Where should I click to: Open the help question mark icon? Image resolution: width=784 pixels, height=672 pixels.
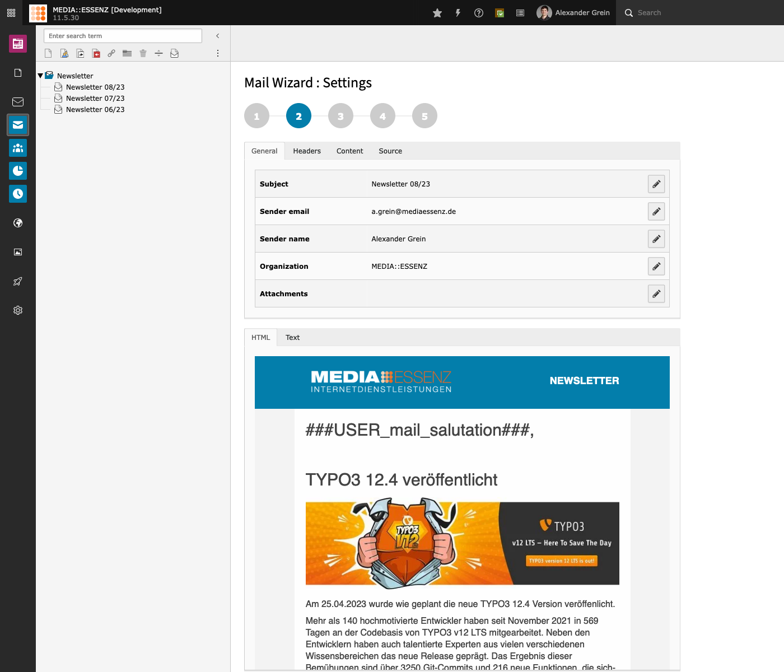point(479,13)
